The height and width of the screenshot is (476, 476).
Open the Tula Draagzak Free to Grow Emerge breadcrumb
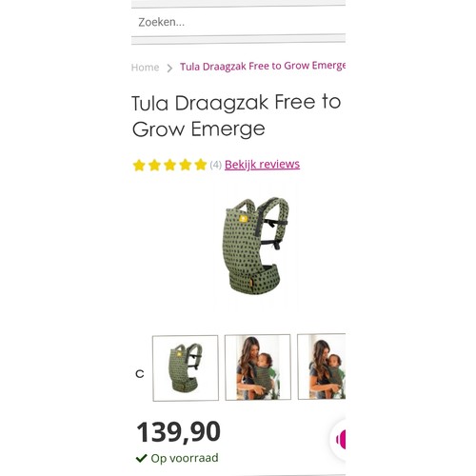point(263,66)
